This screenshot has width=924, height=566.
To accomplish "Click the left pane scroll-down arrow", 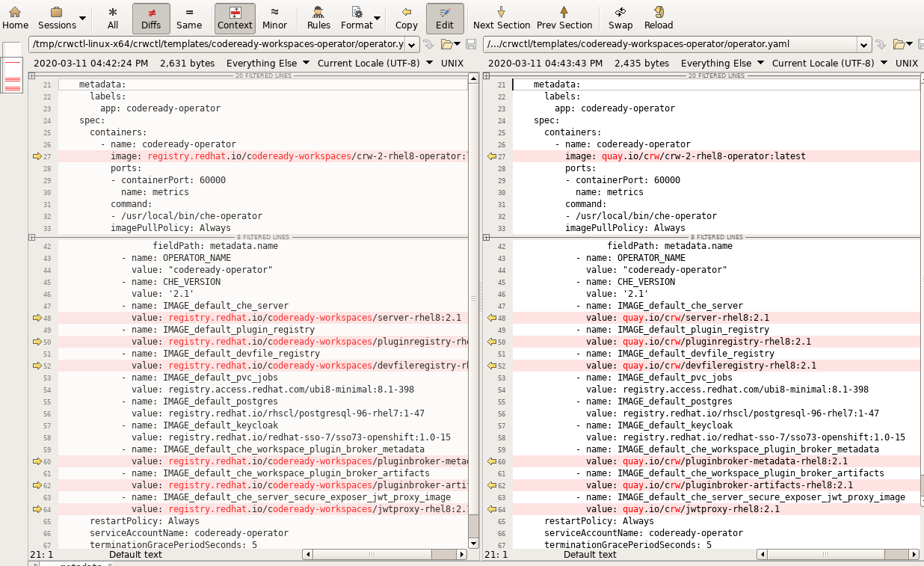I will (x=473, y=543).
